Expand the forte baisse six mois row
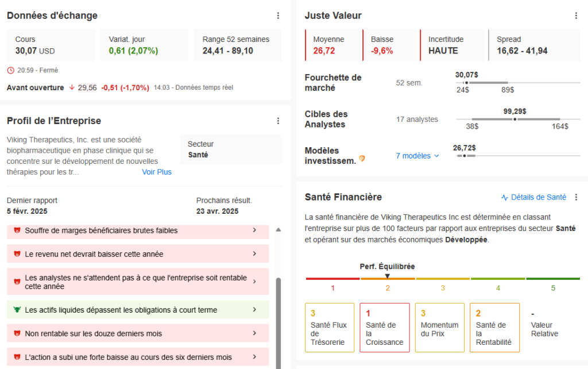The width and height of the screenshot is (588, 369). pos(254,358)
